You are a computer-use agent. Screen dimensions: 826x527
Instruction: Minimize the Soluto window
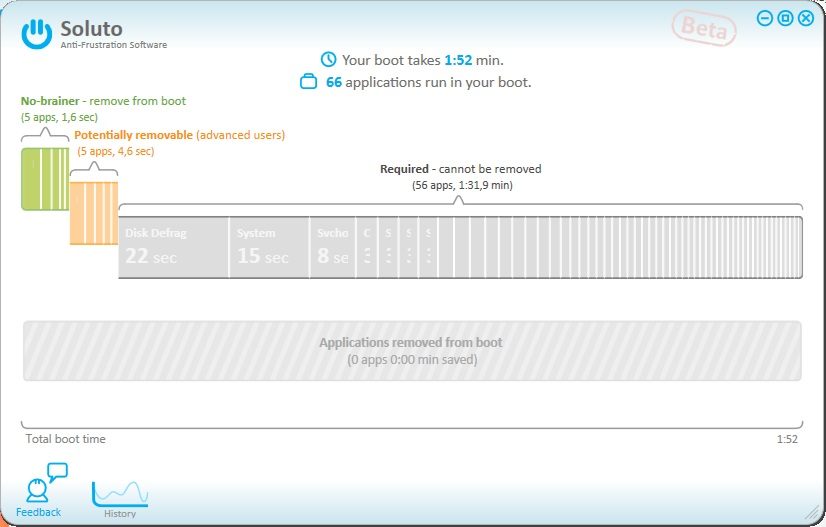tap(765, 18)
